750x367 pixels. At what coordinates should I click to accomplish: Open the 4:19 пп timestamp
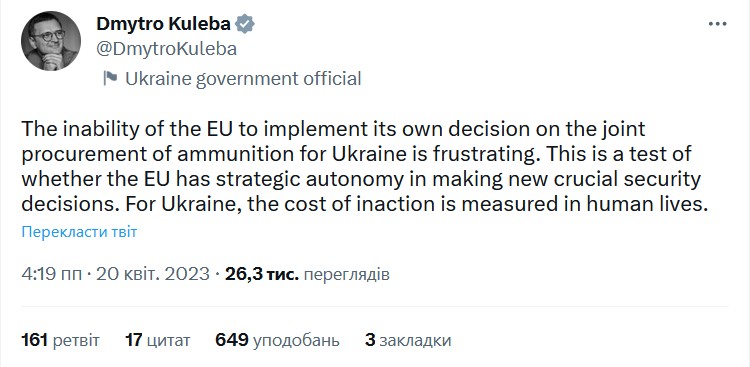[x=53, y=274]
